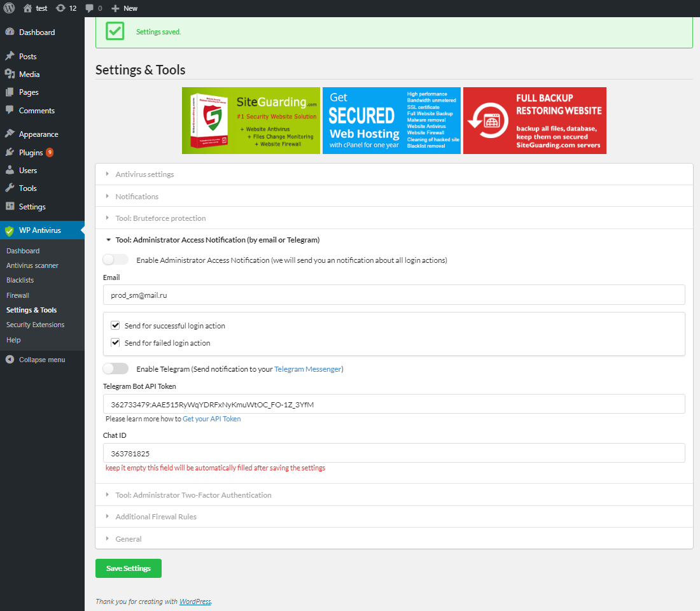Click the Chat ID input field
700x611 pixels.
pos(394,453)
